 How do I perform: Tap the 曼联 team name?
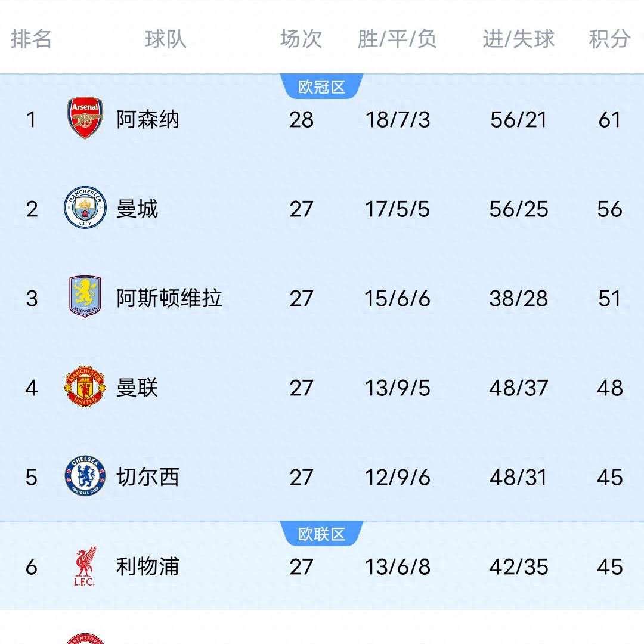click(x=137, y=388)
